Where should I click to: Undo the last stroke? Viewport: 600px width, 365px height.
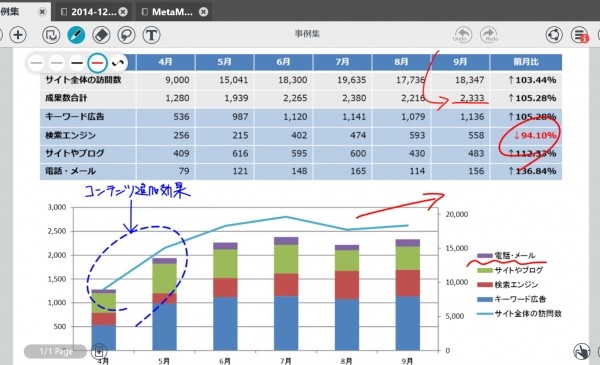(463, 35)
